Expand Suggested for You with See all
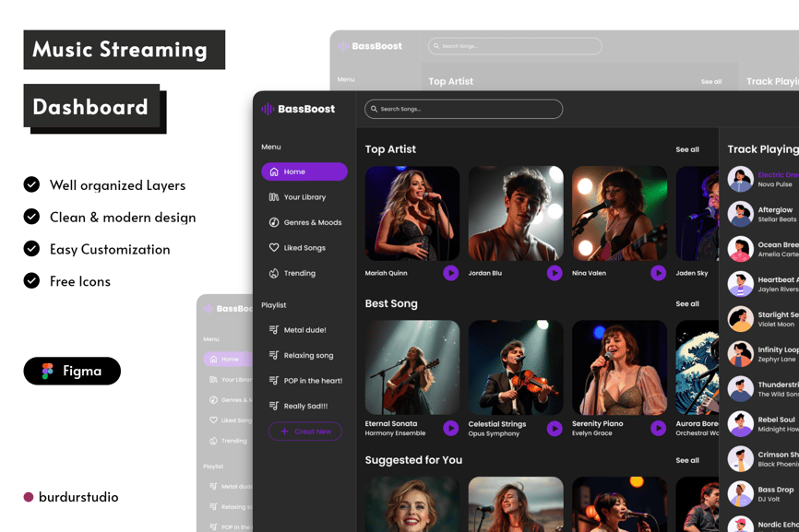This screenshot has height=532, width=799. pyautogui.click(x=686, y=460)
